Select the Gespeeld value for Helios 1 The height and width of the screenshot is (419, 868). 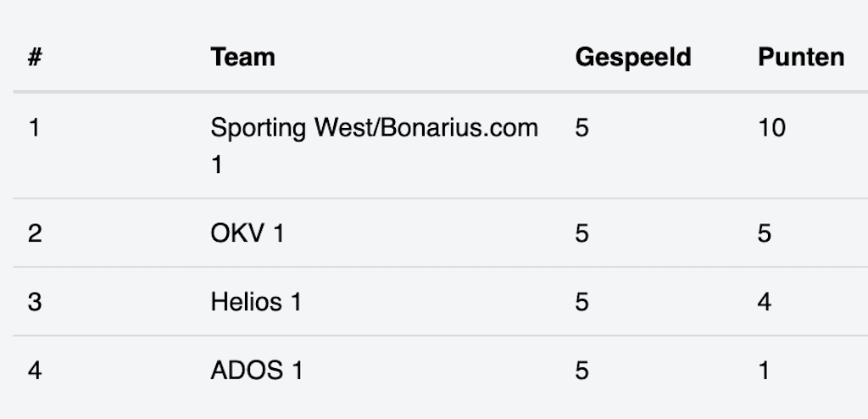(581, 302)
